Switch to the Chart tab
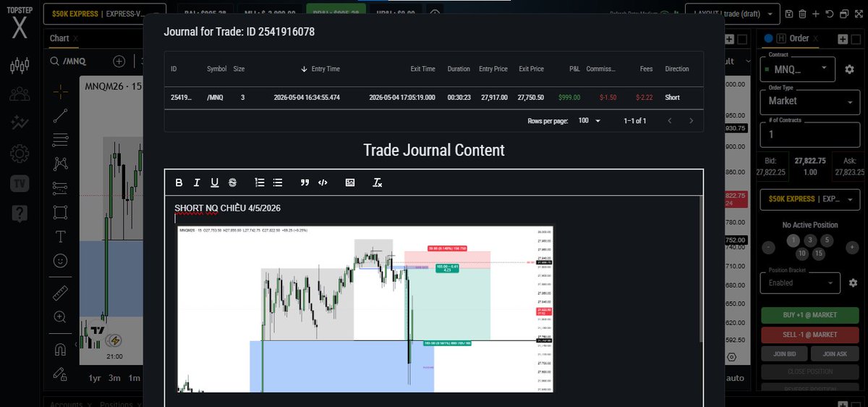 point(59,38)
